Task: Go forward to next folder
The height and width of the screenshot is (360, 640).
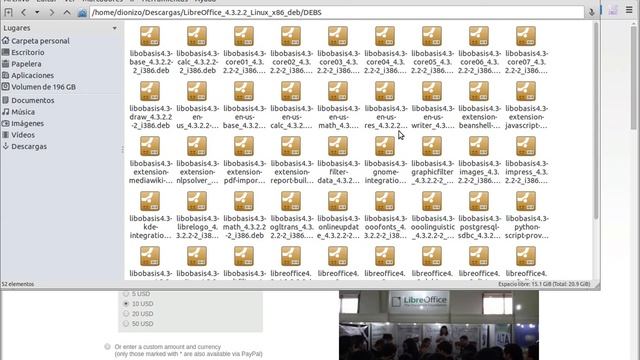Action: pyautogui.click(x=52, y=12)
